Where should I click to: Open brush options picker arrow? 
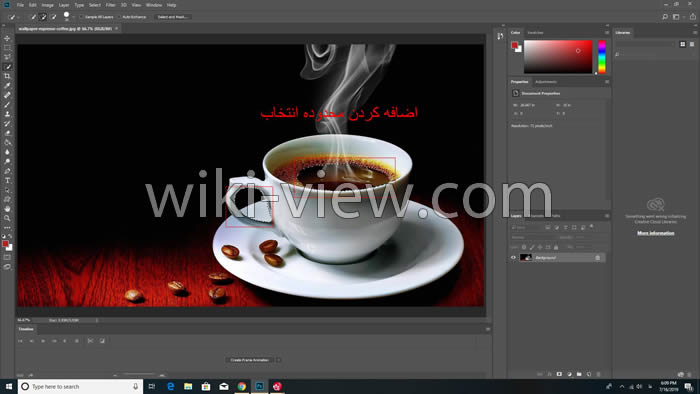pos(74,17)
